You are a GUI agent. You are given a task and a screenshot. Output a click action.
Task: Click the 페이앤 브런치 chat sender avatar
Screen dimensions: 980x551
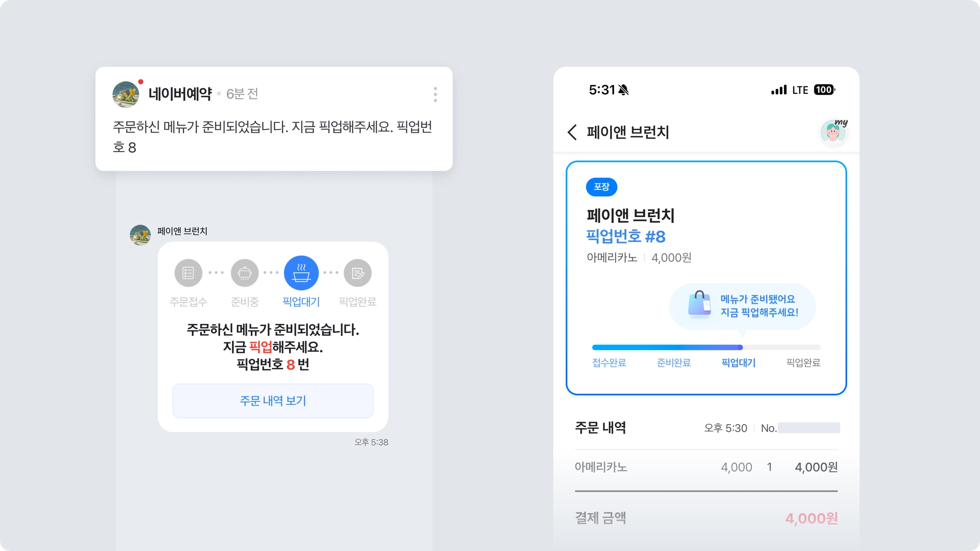[140, 235]
